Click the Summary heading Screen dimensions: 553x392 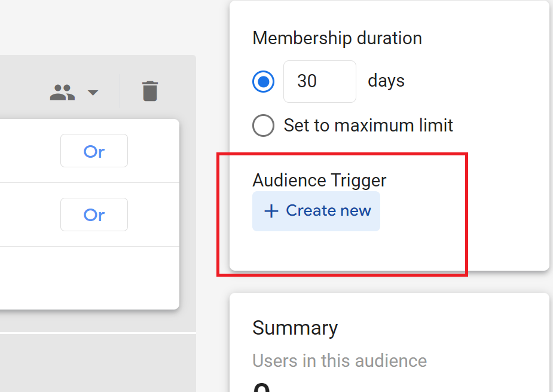[x=295, y=328]
